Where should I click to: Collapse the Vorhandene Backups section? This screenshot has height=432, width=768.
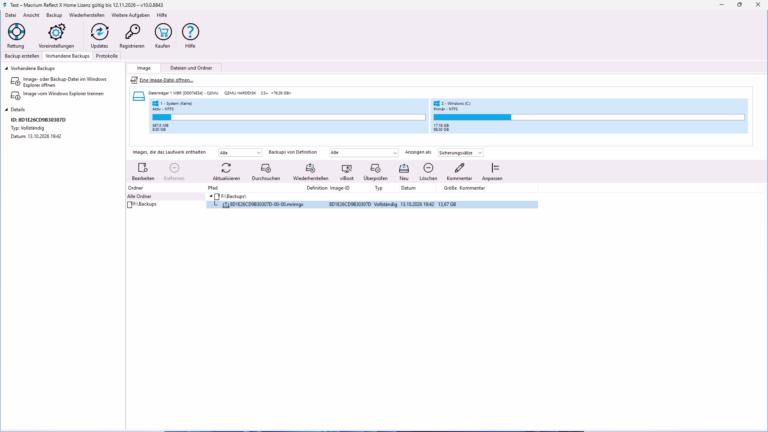coord(6,69)
